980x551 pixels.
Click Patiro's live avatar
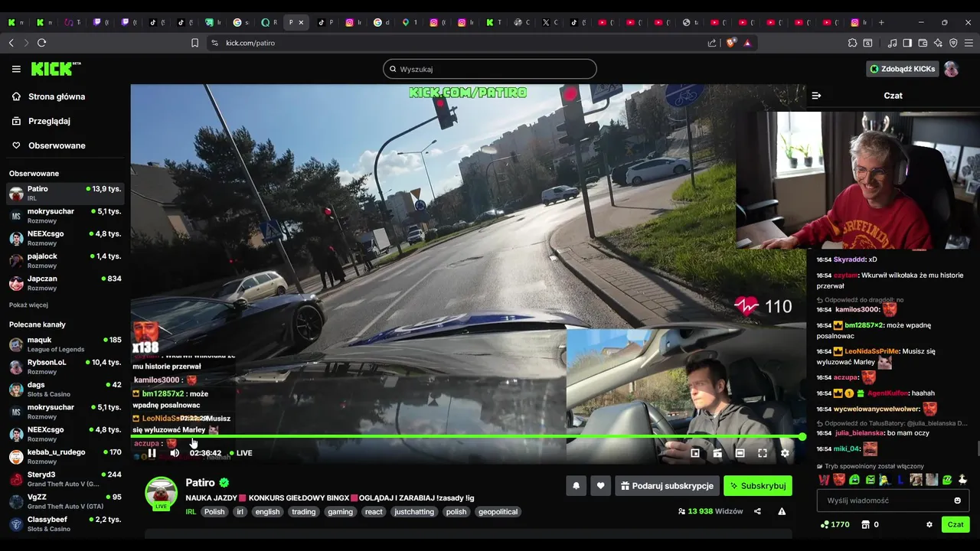[162, 494]
